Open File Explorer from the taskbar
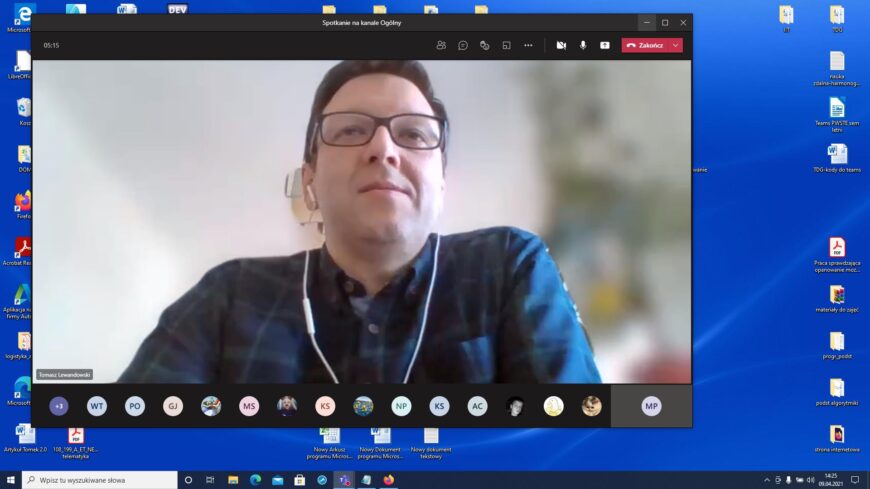 tap(233, 480)
